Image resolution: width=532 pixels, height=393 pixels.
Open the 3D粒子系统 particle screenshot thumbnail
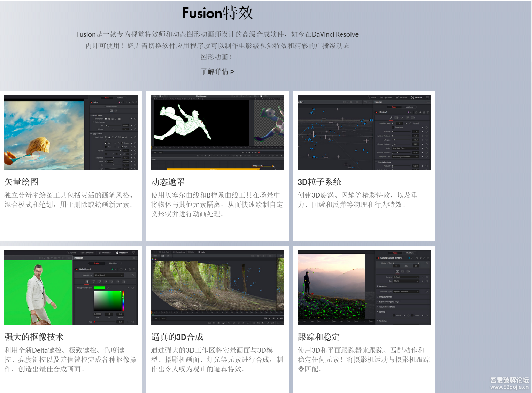pyautogui.click(x=364, y=132)
